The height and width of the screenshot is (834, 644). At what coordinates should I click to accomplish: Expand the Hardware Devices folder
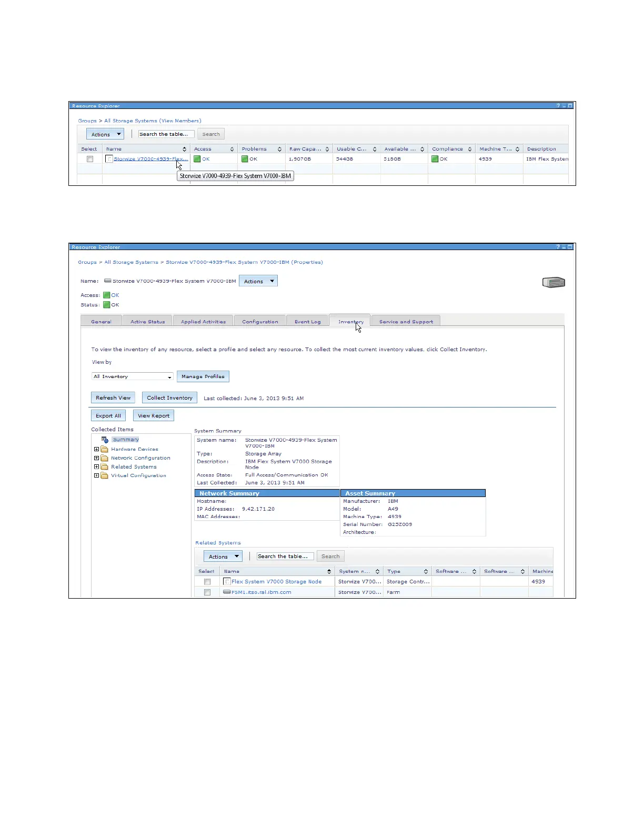(x=96, y=449)
